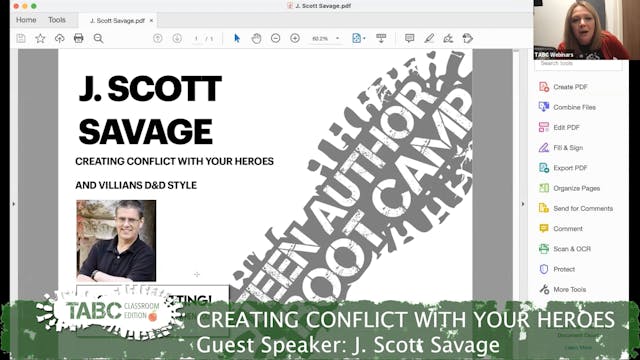Collapse the right tools pane arrow
Screen dimensions: 640x360
click(523, 204)
